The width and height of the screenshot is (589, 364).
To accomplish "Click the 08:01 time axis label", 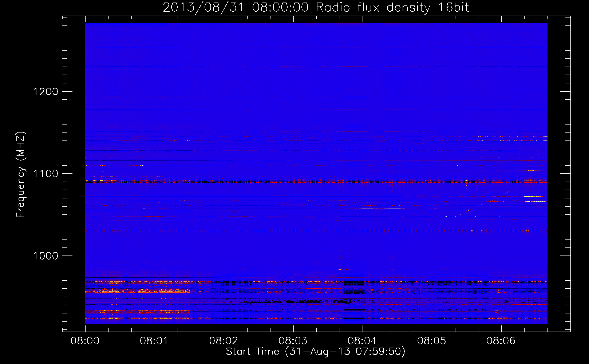I will pos(155,341).
